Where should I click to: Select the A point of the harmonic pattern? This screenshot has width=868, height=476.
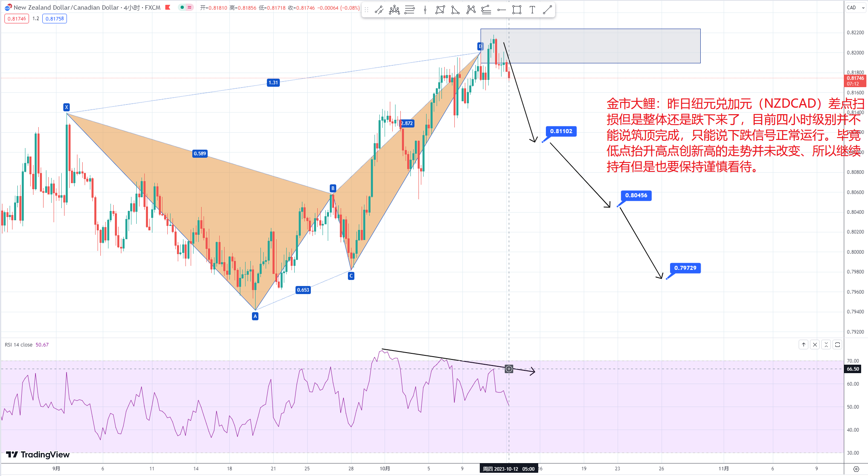click(x=255, y=316)
